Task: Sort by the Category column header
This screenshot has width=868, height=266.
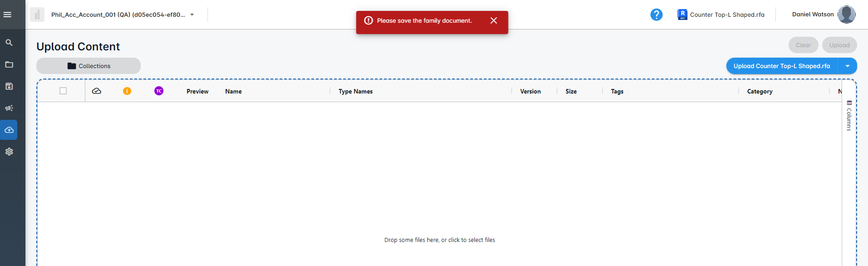Action: point(759,91)
